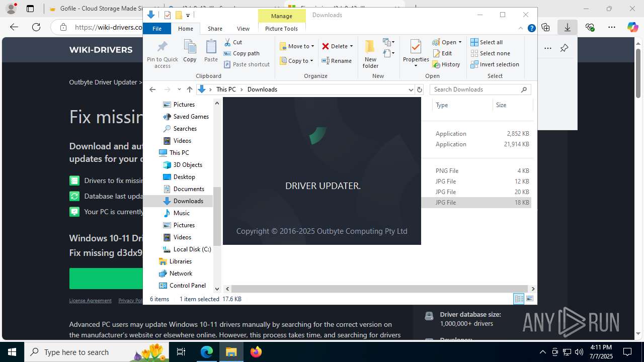Switch to details view layout icon
644x362 pixels.
519,299
